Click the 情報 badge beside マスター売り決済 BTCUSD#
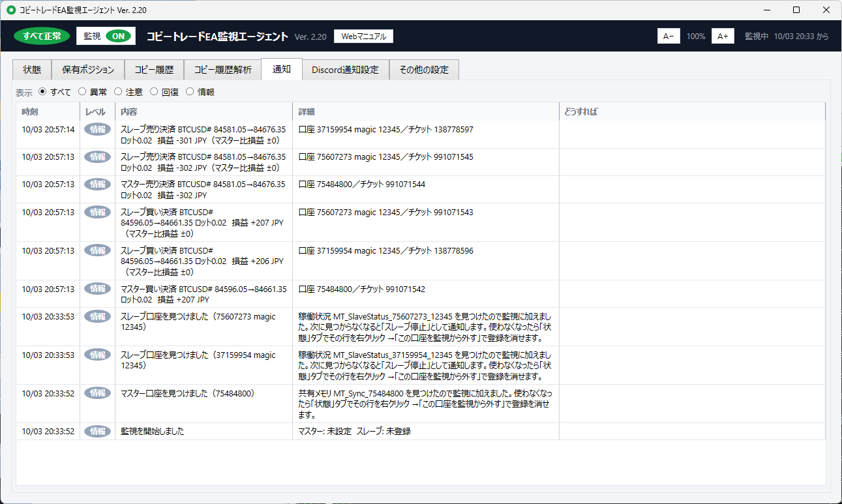Viewport: 842px width, 504px height. (97, 184)
